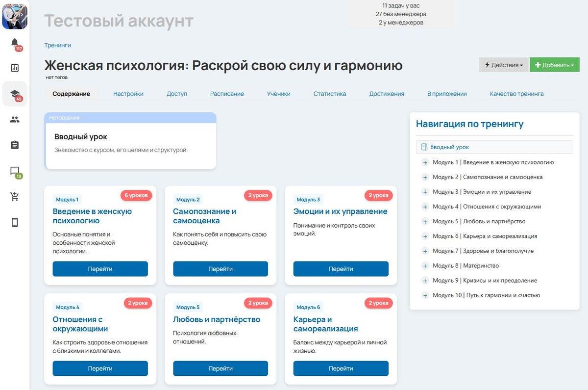Click the profile avatar in top corner
This screenshot has width=588, height=390.
coord(15,16)
